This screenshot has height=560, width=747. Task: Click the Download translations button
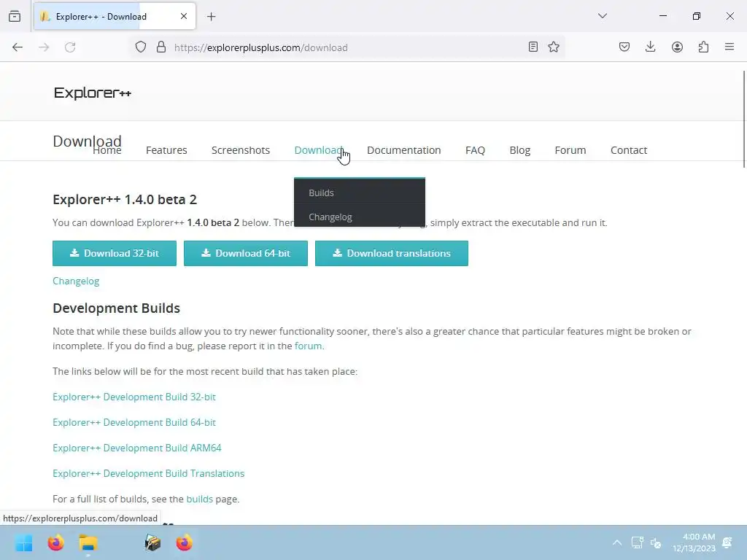(x=392, y=253)
